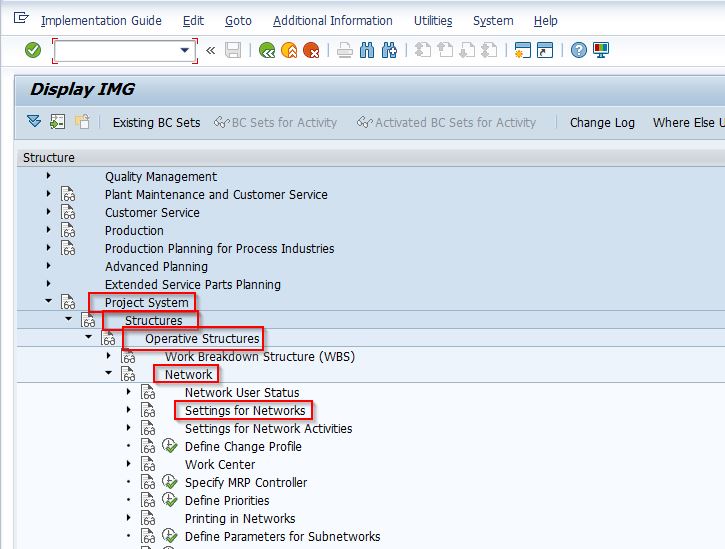Click BC Sets for Activity button
This screenshot has height=549, width=725.
click(x=276, y=123)
